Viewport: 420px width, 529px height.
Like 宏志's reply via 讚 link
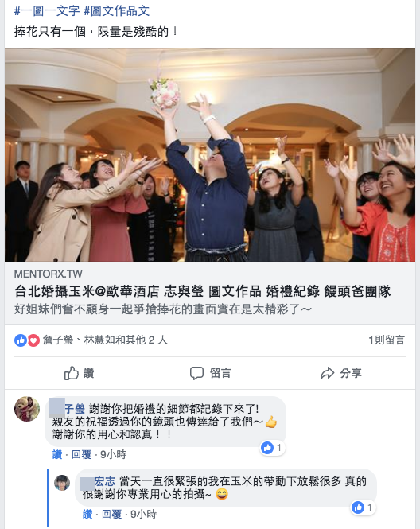(x=87, y=515)
